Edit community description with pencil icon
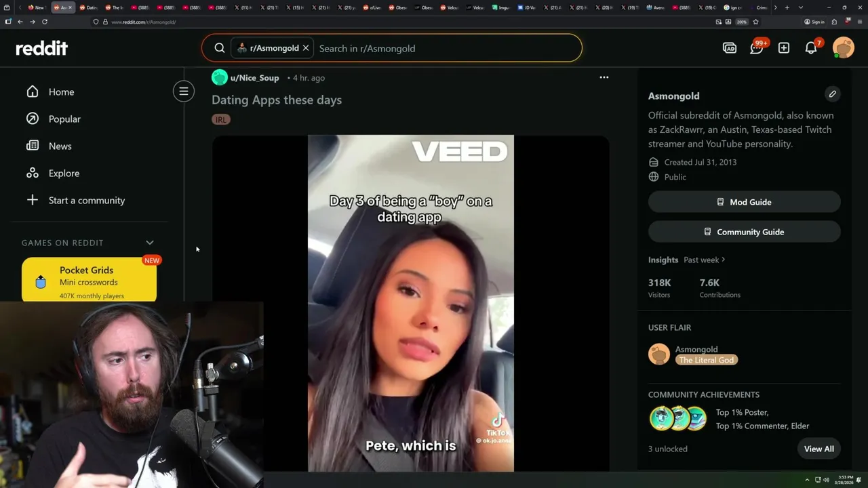868x488 pixels. click(833, 94)
